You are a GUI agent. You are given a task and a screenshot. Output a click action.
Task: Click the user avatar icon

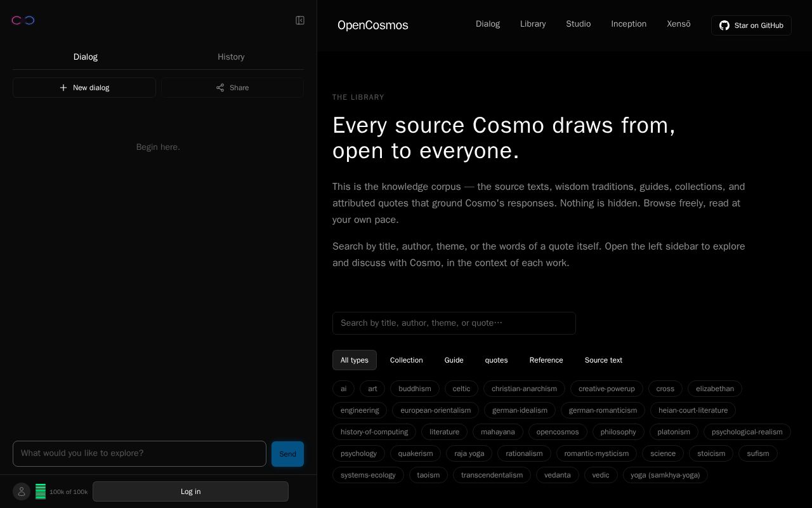pos(22,491)
